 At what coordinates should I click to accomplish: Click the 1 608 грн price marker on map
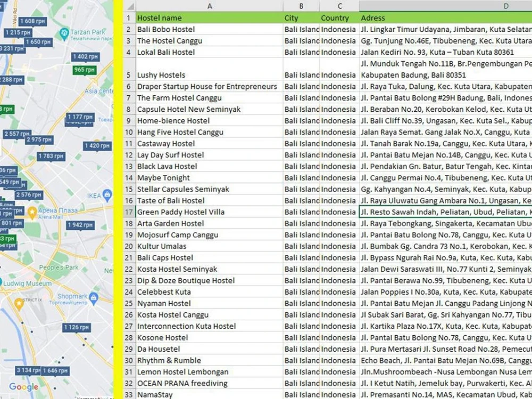32,21
